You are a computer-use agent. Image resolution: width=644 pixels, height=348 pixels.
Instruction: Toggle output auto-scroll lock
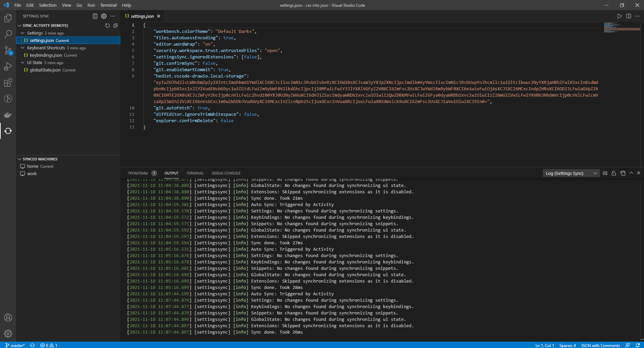point(614,173)
